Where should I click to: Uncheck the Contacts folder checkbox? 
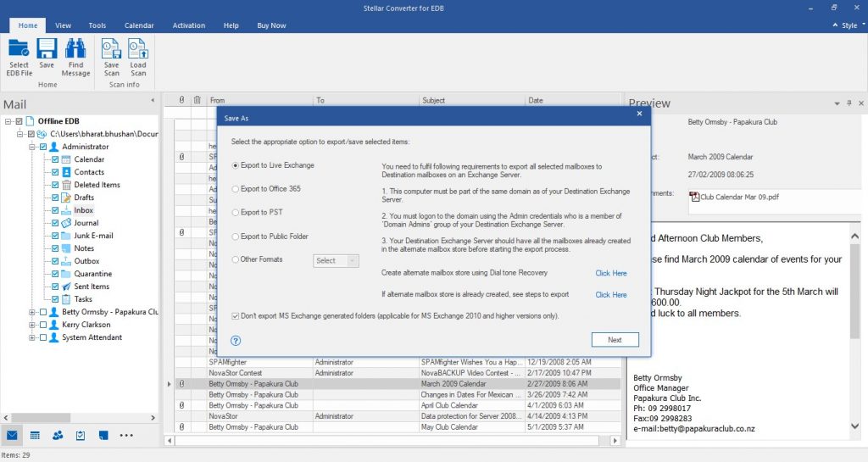pos(55,172)
